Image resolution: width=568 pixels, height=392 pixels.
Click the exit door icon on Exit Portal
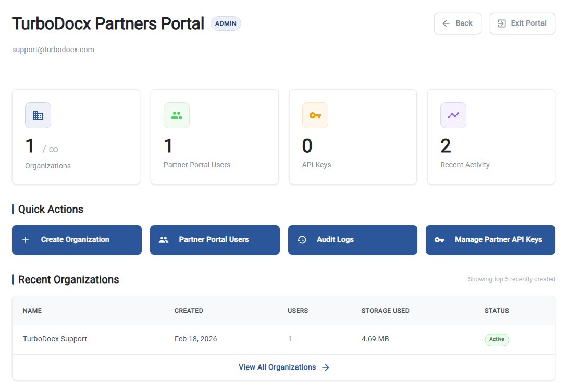[x=502, y=23]
